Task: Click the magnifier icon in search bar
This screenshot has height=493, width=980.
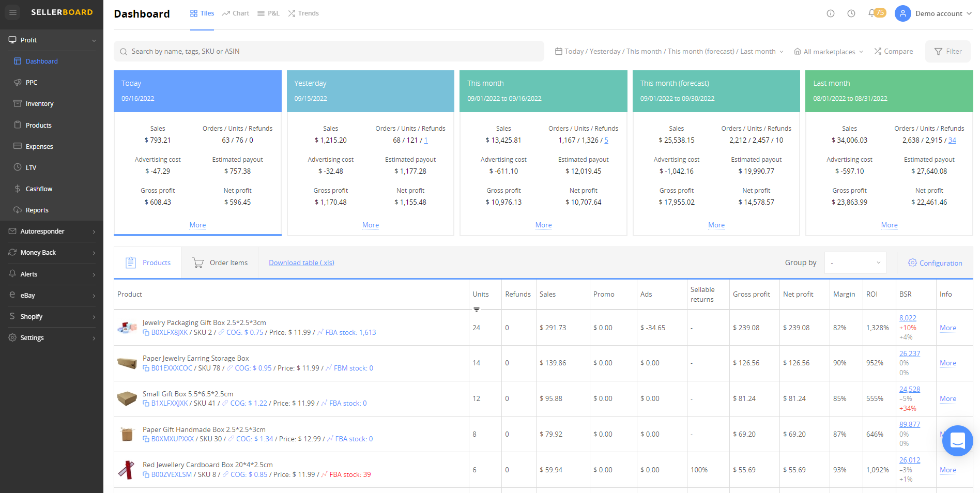Action: pos(124,52)
